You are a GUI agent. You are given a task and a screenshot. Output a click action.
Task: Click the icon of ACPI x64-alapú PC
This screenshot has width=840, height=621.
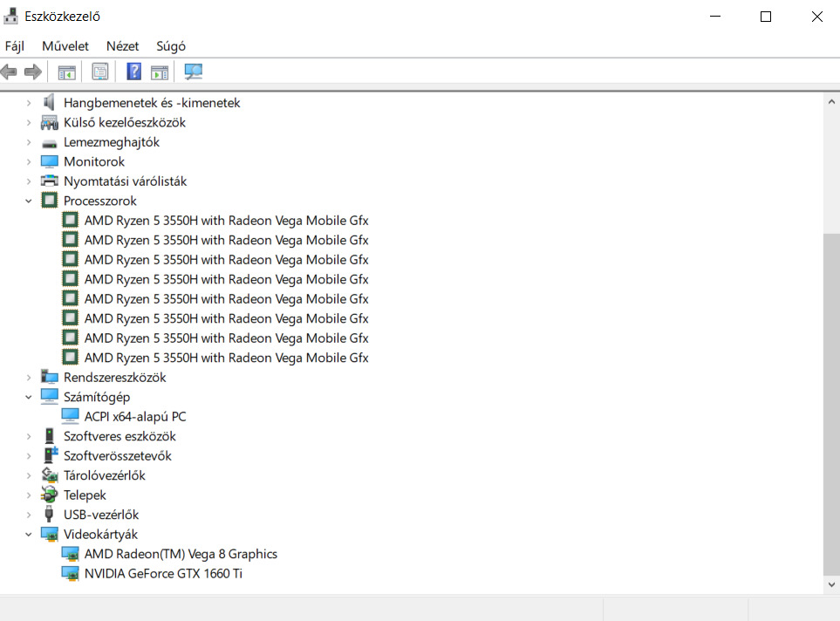70,416
